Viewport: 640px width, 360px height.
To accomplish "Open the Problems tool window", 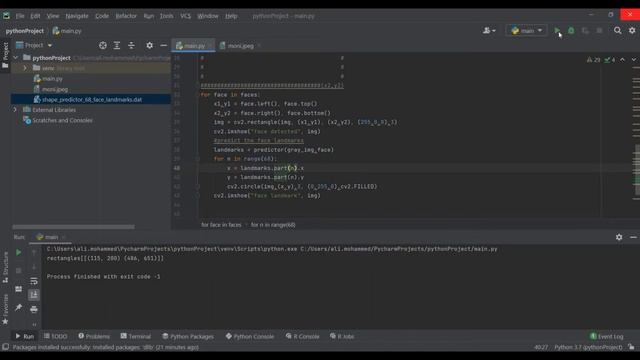I will pyautogui.click(x=94, y=336).
